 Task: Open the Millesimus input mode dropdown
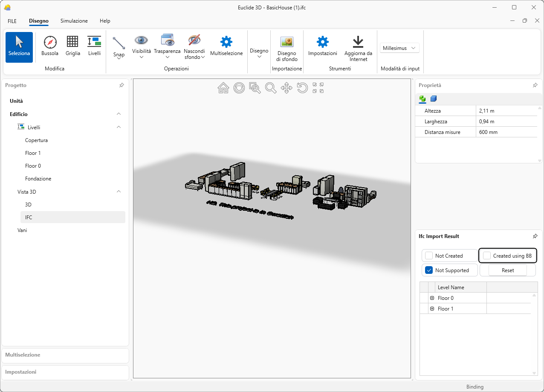[399, 48]
